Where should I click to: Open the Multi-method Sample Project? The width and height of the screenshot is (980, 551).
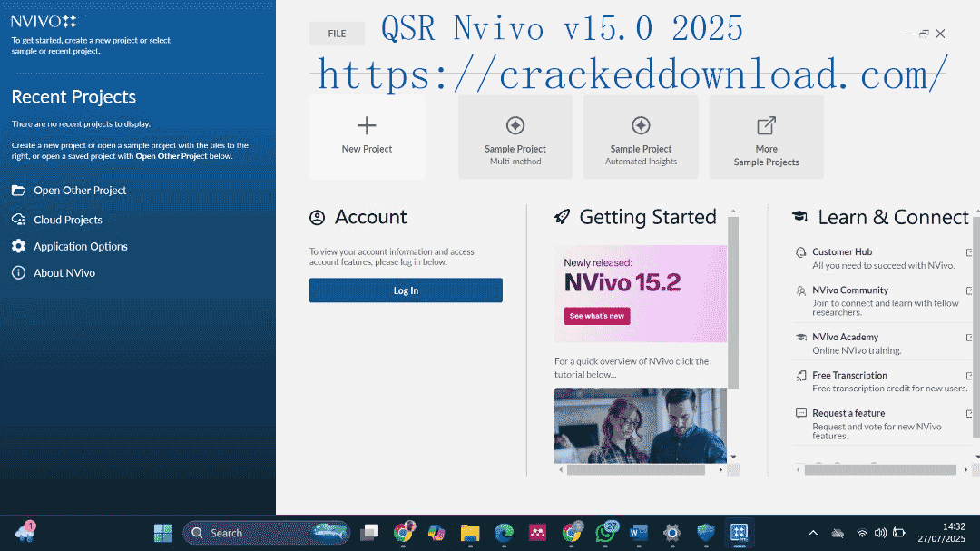point(515,137)
